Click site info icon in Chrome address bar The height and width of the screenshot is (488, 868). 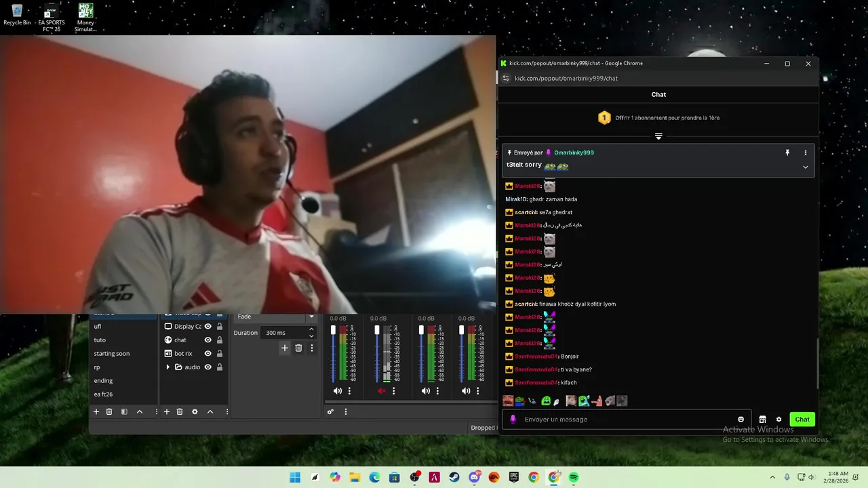(506, 78)
